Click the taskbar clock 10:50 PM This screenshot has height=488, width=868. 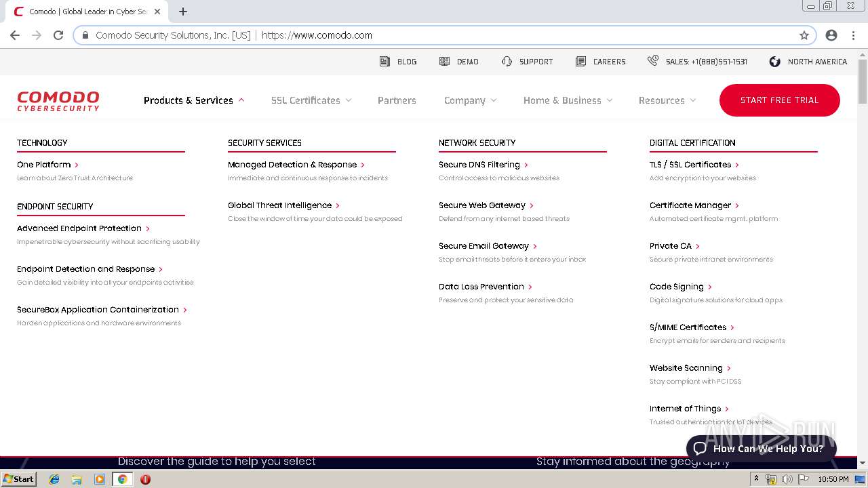(x=833, y=479)
